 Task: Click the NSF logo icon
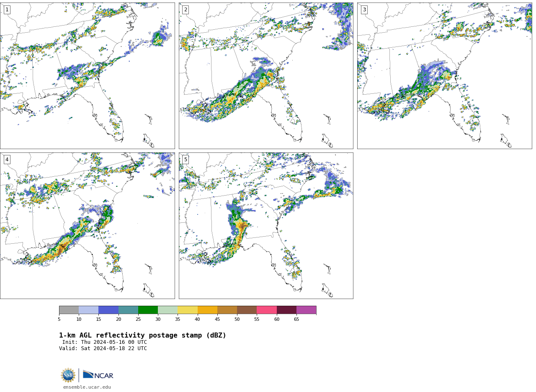tap(68, 375)
